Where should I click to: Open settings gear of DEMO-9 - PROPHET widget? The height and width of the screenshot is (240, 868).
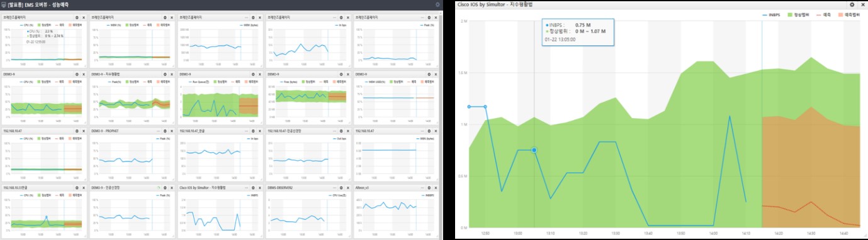coord(164,131)
